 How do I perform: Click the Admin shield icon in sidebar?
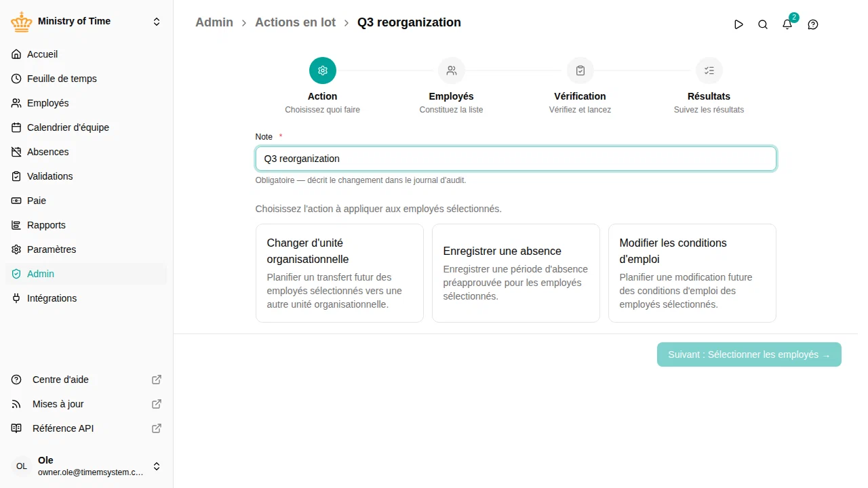pyautogui.click(x=17, y=274)
